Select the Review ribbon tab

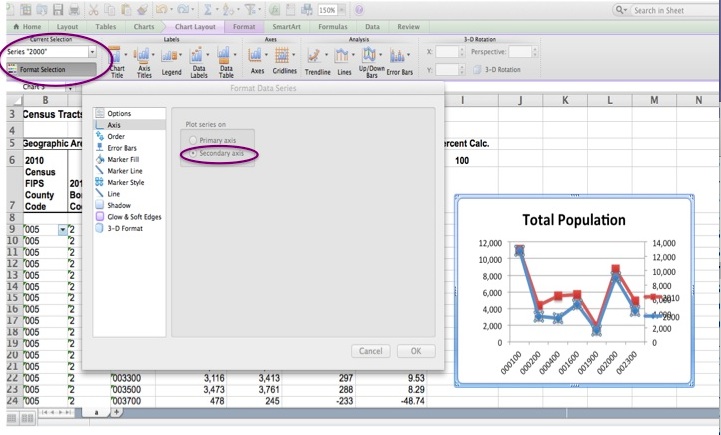pyautogui.click(x=408, y=27)
